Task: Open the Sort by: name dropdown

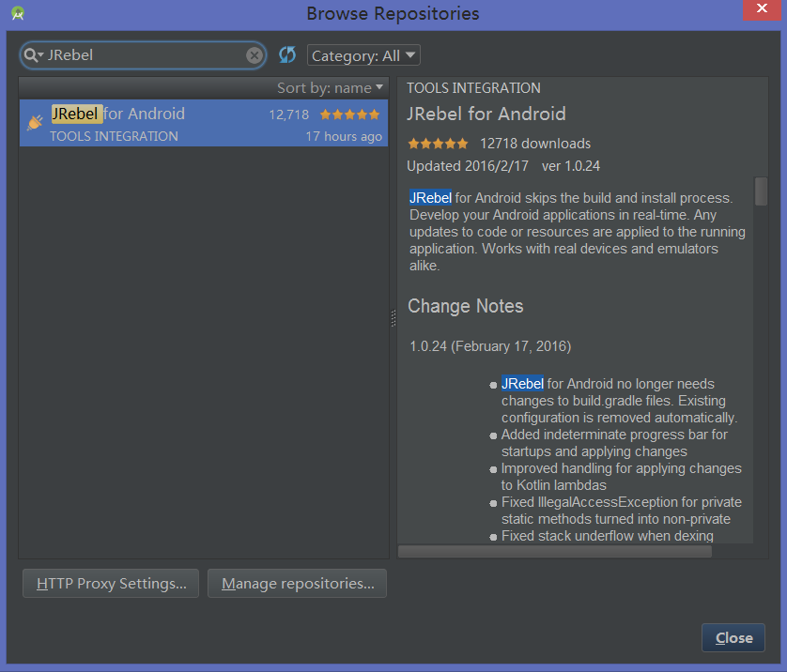Action: click(331, 87)
